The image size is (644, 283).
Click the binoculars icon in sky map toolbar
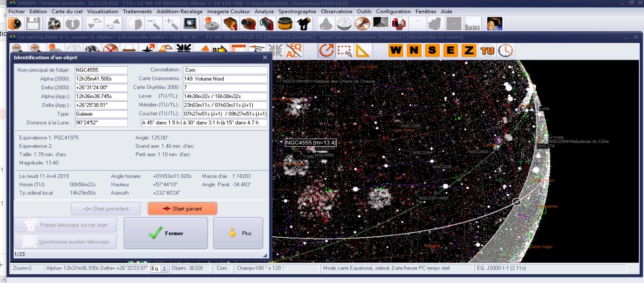click(x=92, y=50)
